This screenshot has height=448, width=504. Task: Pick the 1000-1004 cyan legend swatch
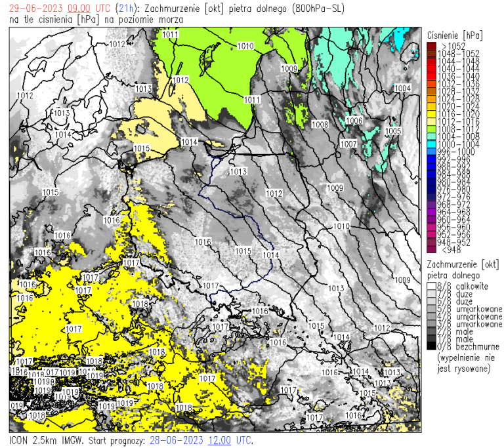430,144
